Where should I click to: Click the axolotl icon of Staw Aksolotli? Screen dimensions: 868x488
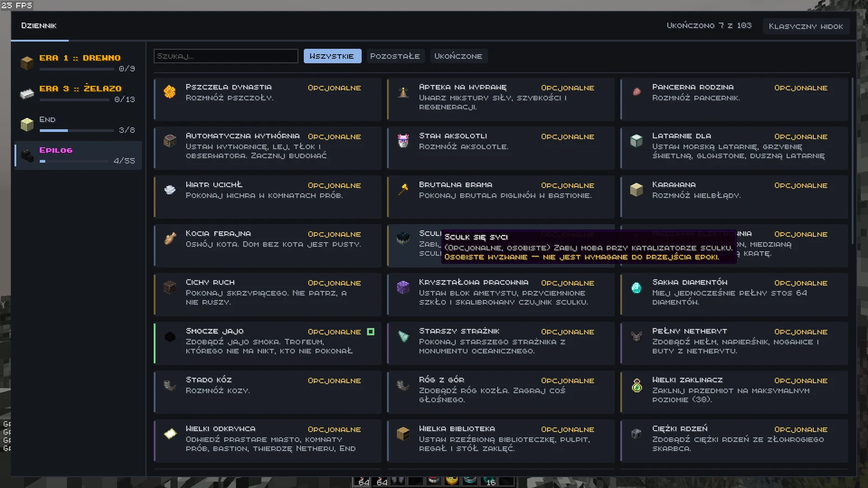tap(403, 140)
